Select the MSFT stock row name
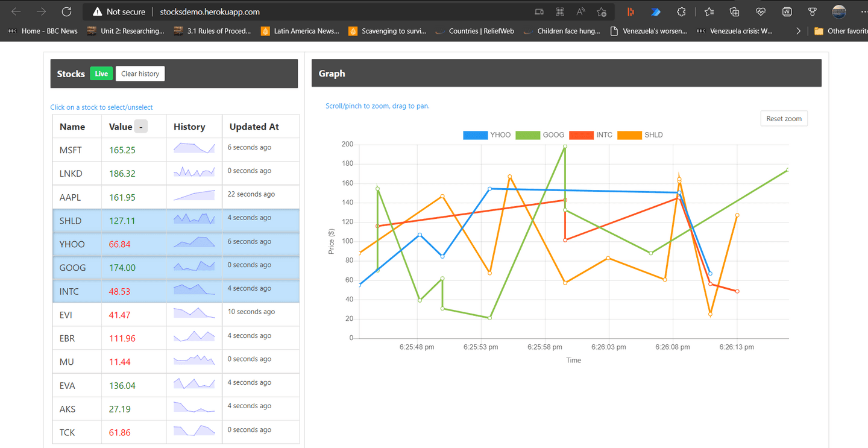868x448 pixels. (71, 150)
